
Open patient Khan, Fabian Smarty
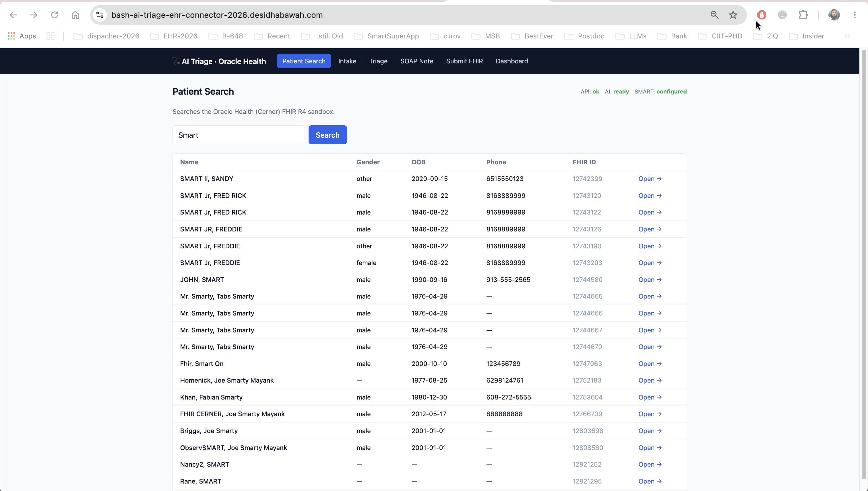650,397
